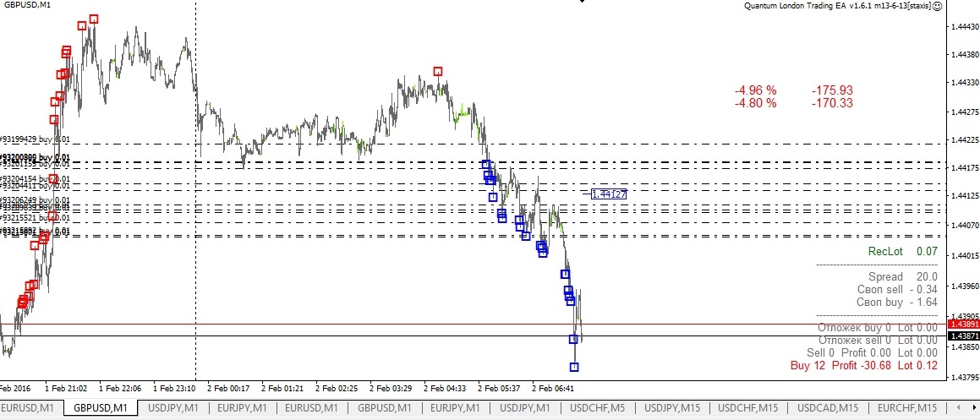The image size is (980, 420).
Task: Click the Отложек sell 0 Lot 0.00 label
Action: (878, 340)
